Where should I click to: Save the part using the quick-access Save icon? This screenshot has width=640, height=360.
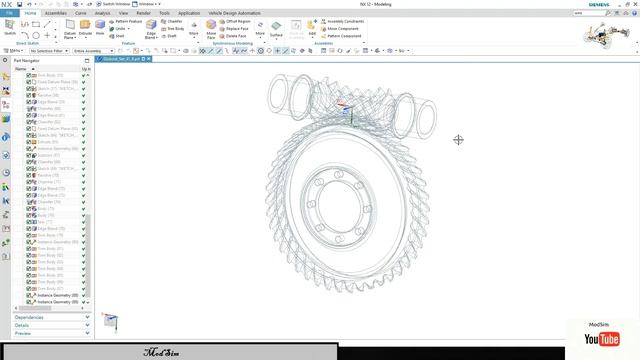click(19, 4)
